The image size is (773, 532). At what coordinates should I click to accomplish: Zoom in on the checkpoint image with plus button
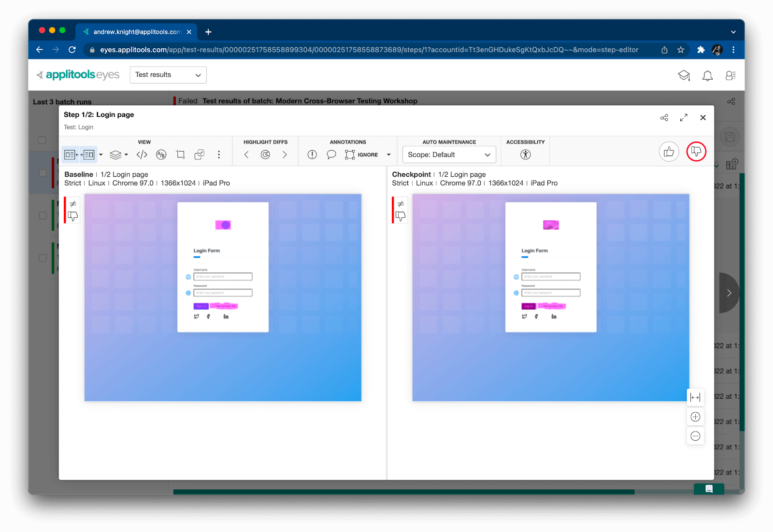tap(695, 417)
